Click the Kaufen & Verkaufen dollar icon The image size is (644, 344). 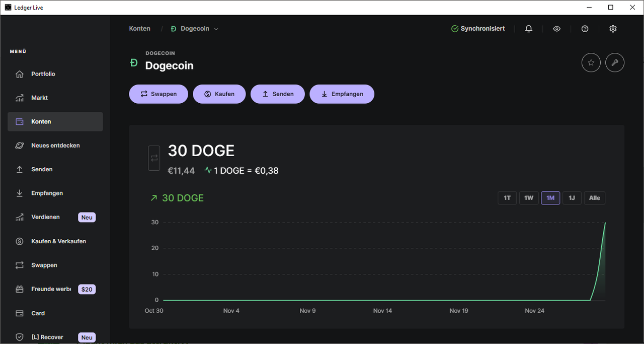click(20, 241)
